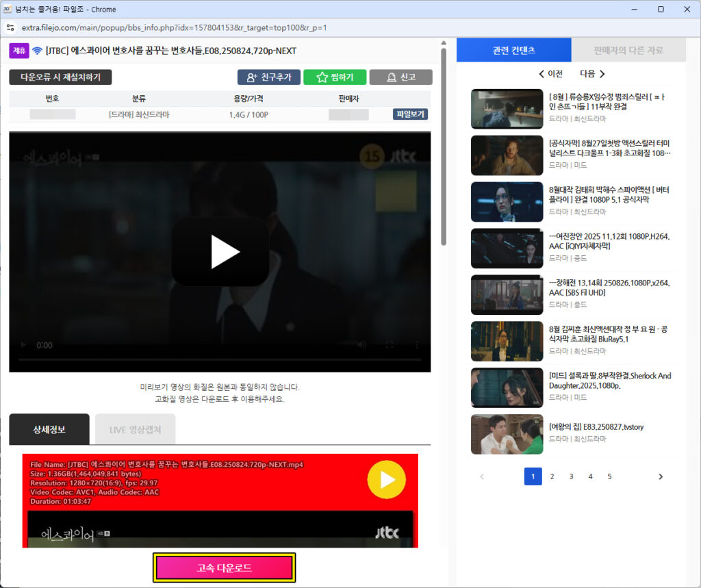Click the title link 버터플라이 완결 1080P 5.1 공식자막
The width and height of the screenshot is (701, 588).
click(x=609, y=194)
